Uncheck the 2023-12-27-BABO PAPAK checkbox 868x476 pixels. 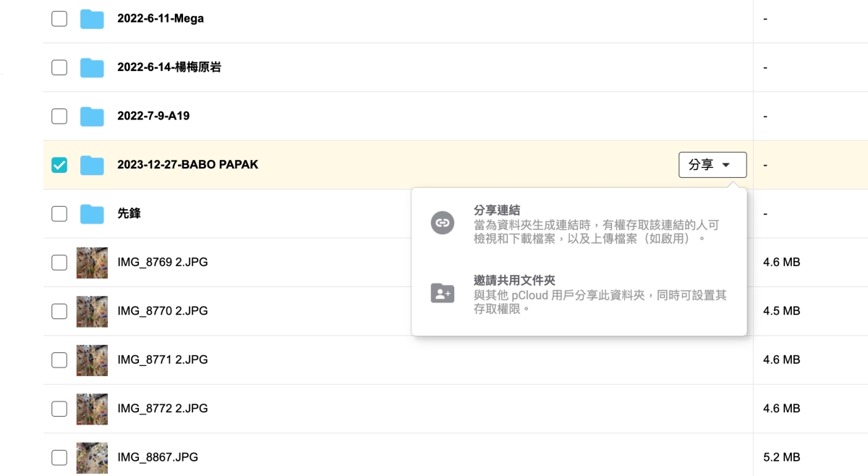tap(59, 165)
